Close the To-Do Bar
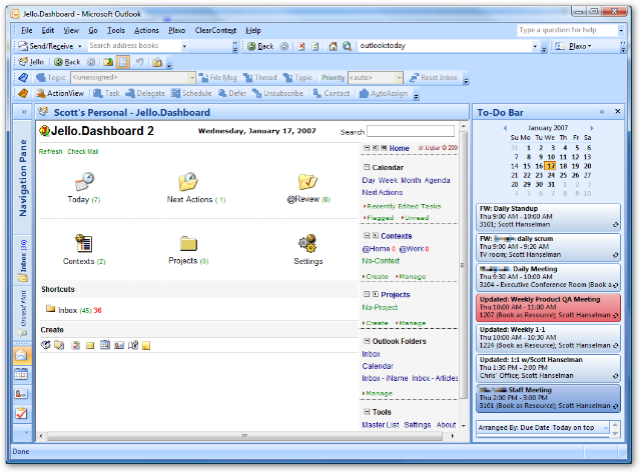Viewport: 640px width, 472px height. 617,111
